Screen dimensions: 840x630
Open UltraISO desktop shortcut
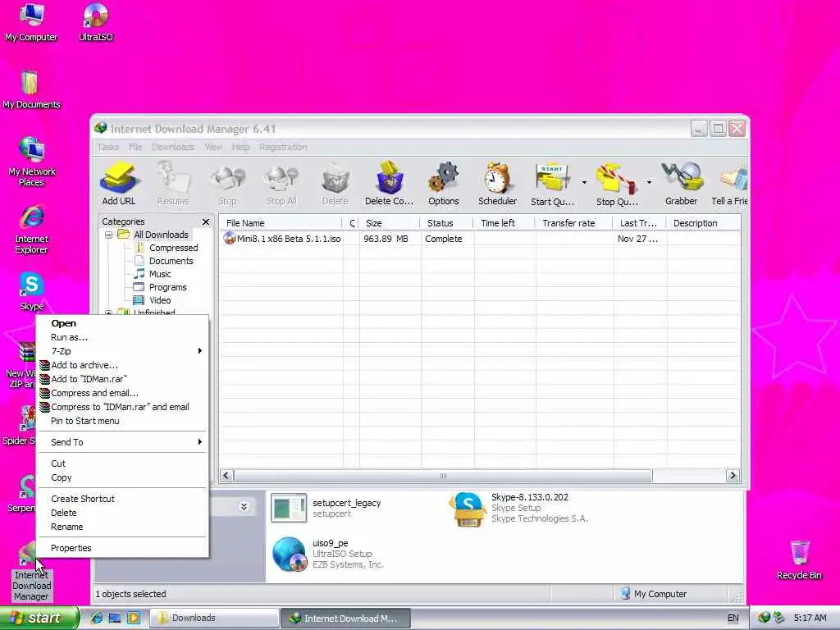96,22
